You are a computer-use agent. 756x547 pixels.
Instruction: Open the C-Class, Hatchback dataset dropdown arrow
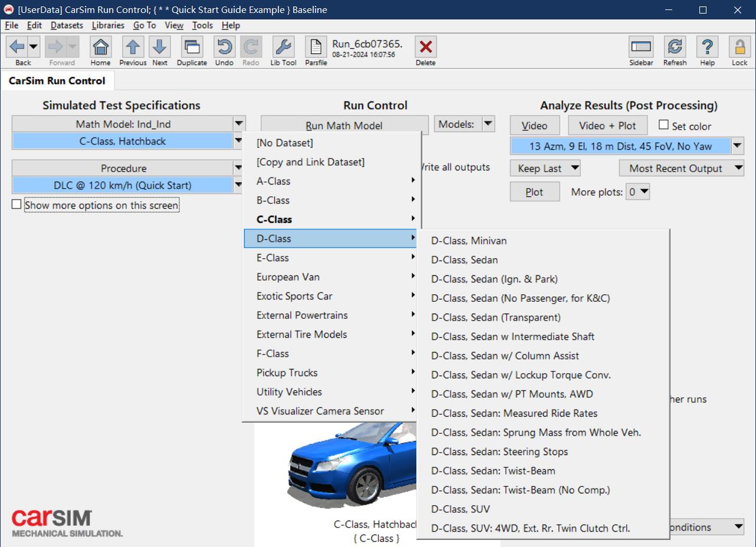pos(239,141)
